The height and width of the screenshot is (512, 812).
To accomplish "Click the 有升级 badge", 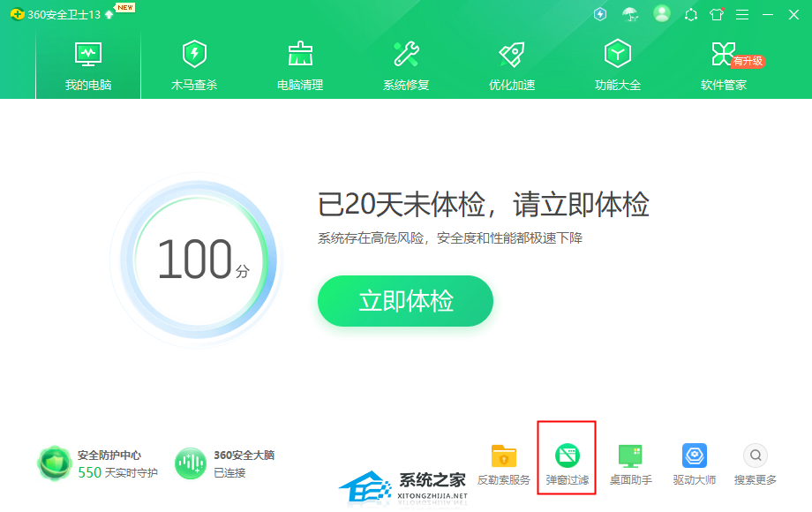I will coord(748,61).
